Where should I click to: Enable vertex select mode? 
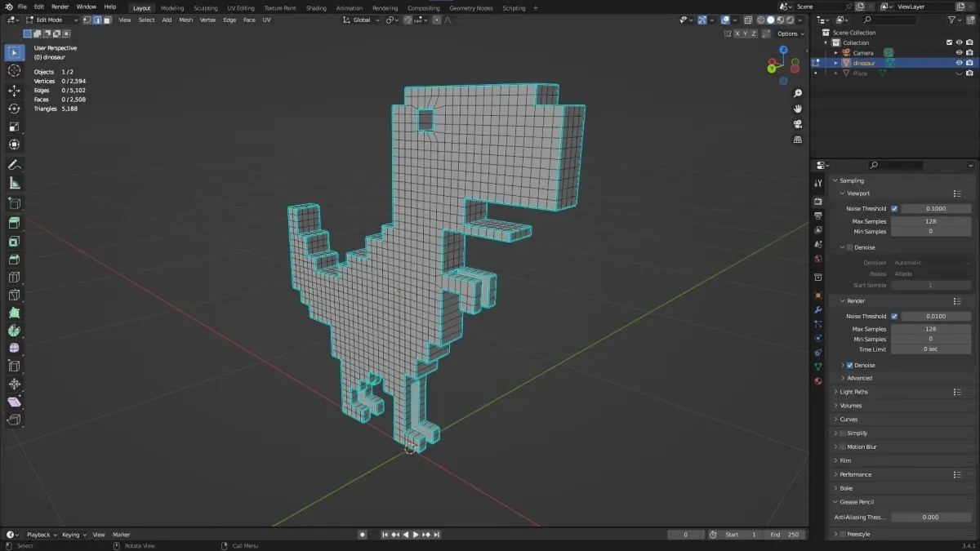tap(87, 20)
